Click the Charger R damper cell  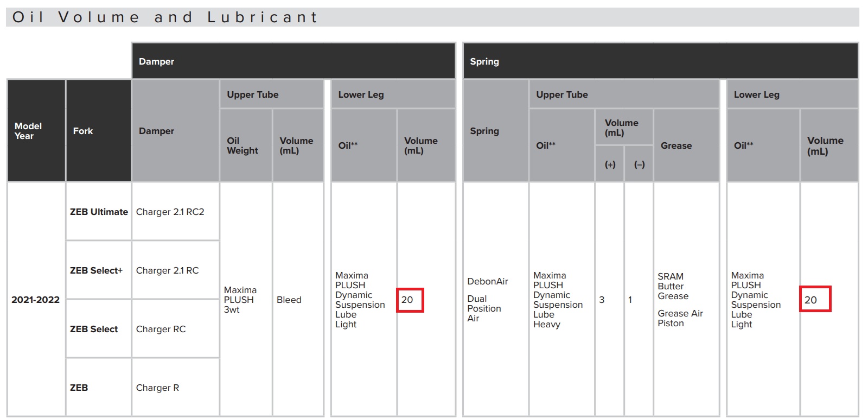point(175,388)
